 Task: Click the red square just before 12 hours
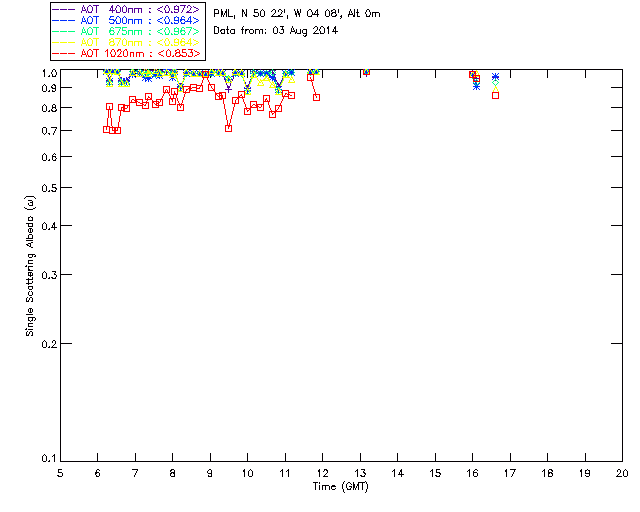coord(316,98)
